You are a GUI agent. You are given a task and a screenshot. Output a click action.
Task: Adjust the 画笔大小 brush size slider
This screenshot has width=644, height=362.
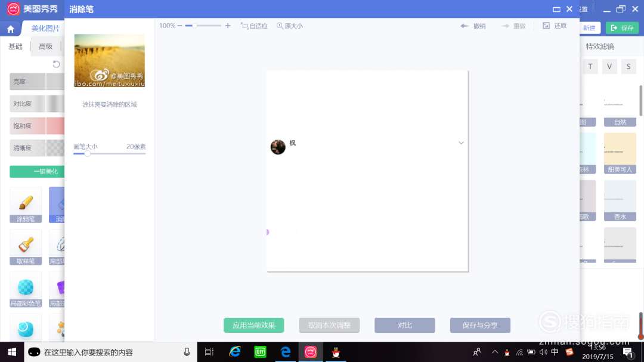coord(109,153)
